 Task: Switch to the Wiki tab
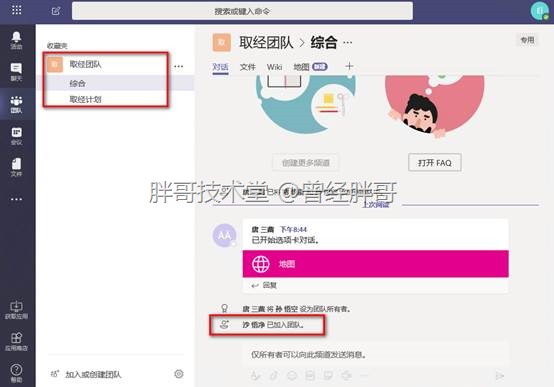tap(275, 67)
